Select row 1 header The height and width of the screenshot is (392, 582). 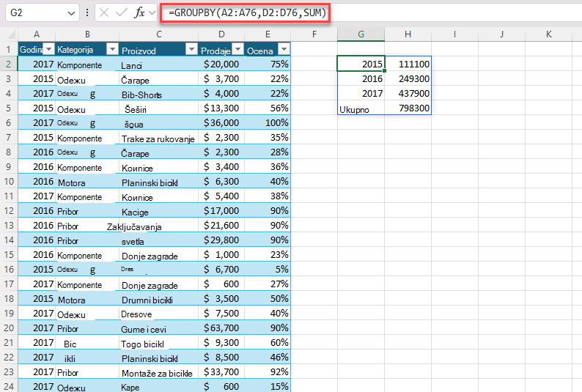9,49
